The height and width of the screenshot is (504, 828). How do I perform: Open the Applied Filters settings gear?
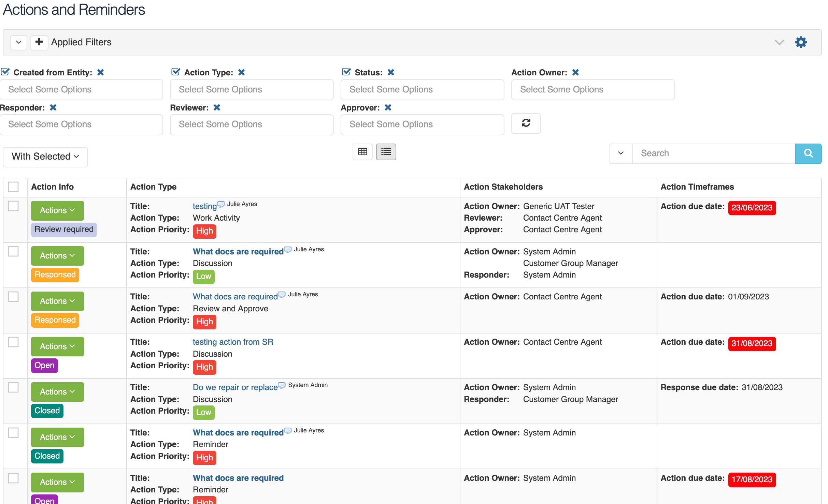point(801,42)
